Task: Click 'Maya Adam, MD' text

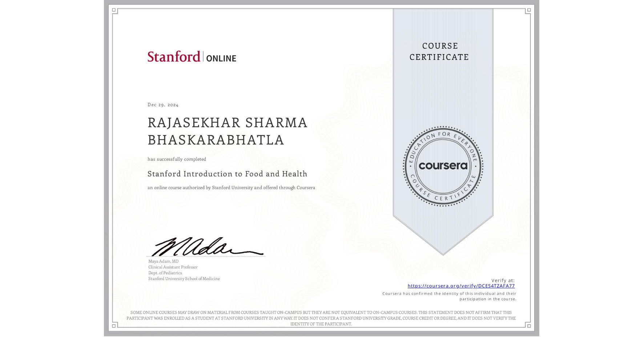Action: pyautogui.click(x=163, y=261)
